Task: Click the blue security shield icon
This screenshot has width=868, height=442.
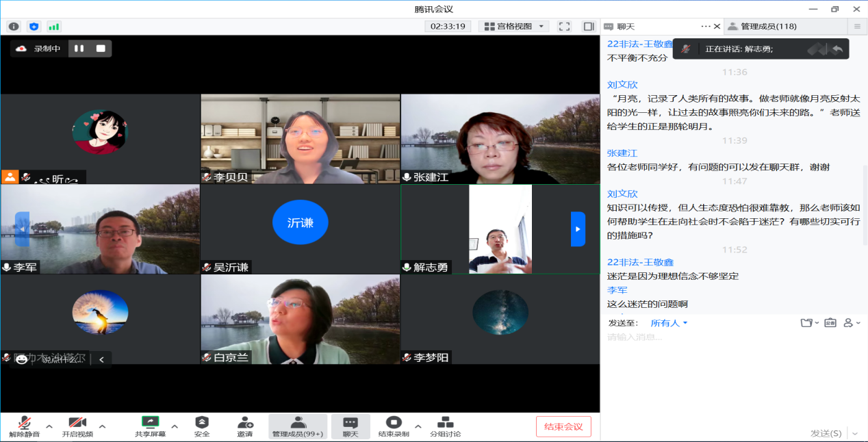Action: (34, 27)
